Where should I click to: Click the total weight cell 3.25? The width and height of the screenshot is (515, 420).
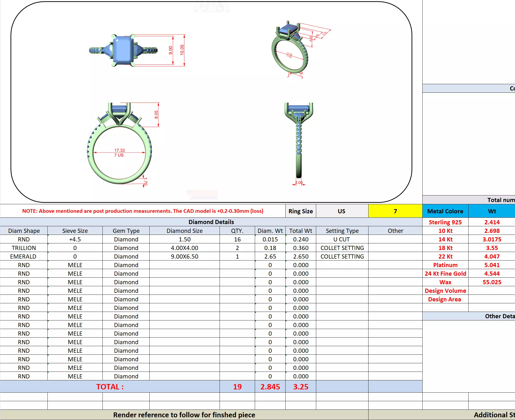[301, 387]
